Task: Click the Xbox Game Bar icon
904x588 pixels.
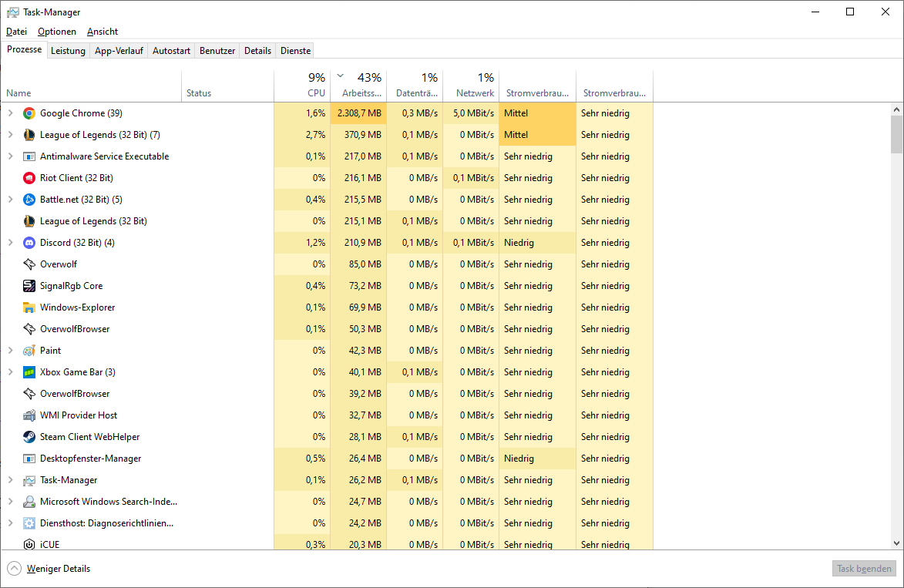Action: pyautogui.click(x=29, y=371)
